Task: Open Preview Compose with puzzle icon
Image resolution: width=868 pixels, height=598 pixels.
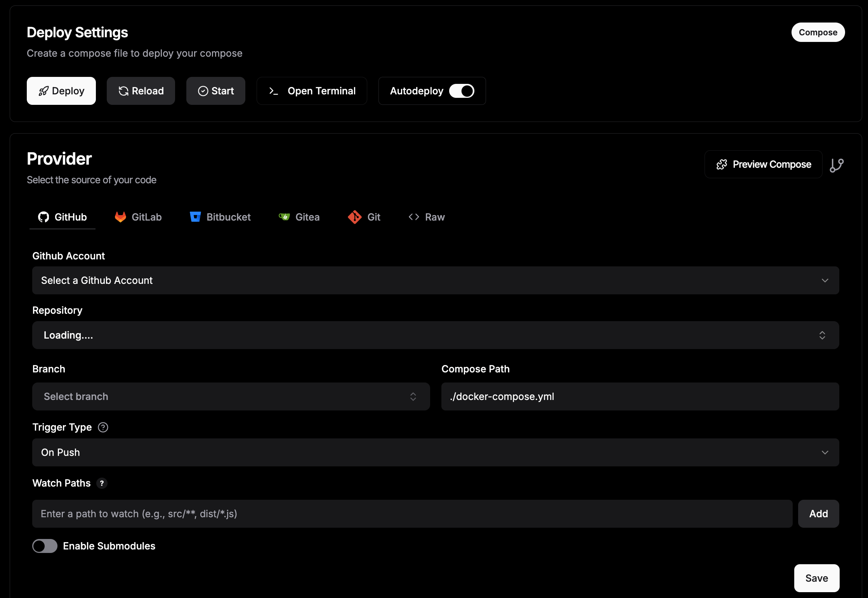Action: pos(763,164)
